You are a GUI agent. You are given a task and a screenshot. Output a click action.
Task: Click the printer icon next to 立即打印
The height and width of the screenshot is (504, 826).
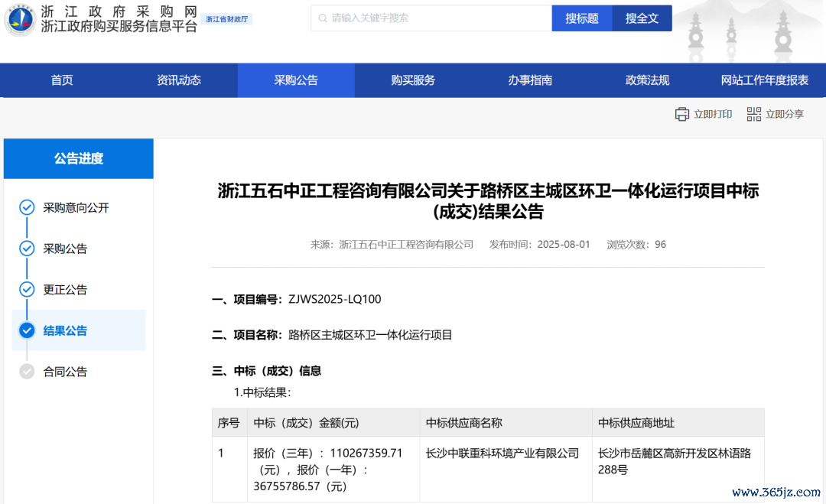coord(681,114)
